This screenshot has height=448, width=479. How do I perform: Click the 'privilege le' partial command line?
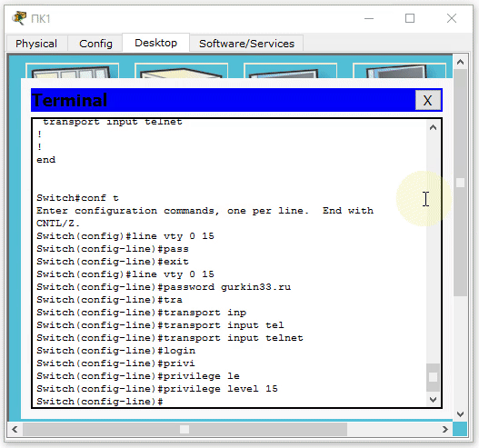tap(138, 376)
